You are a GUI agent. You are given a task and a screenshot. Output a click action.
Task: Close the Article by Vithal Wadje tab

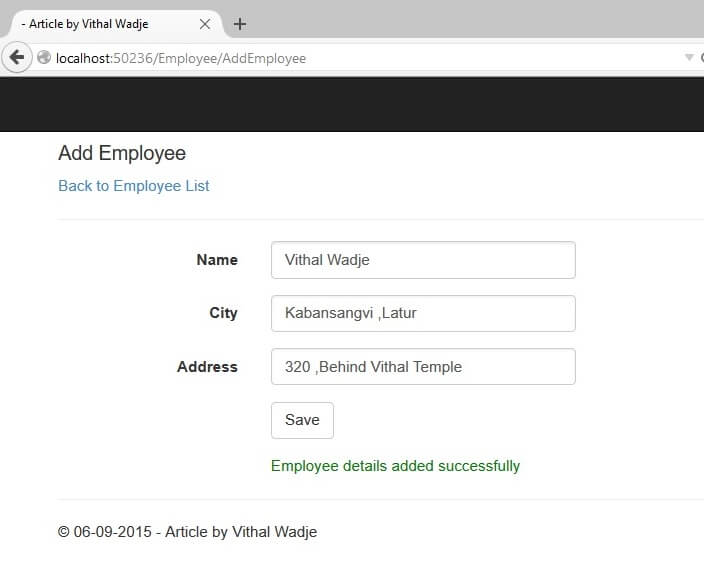click(205, 24)
